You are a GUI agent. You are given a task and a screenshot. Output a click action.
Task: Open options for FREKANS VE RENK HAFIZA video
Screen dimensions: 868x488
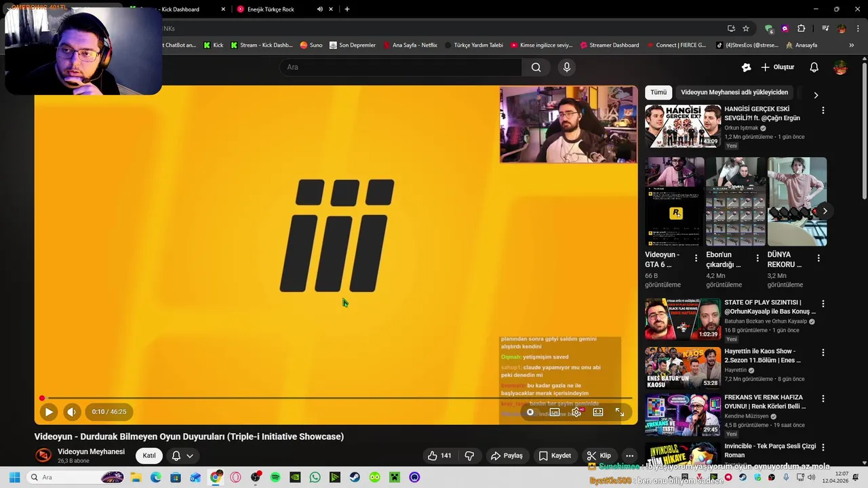tap(823, 399)
